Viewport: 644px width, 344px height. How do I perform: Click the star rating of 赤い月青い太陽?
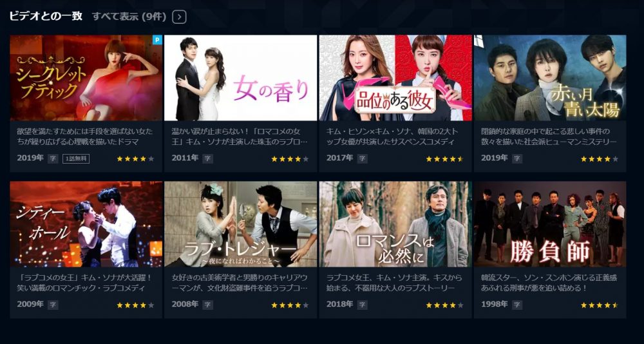pyautogui.click(x=600, y=158)
